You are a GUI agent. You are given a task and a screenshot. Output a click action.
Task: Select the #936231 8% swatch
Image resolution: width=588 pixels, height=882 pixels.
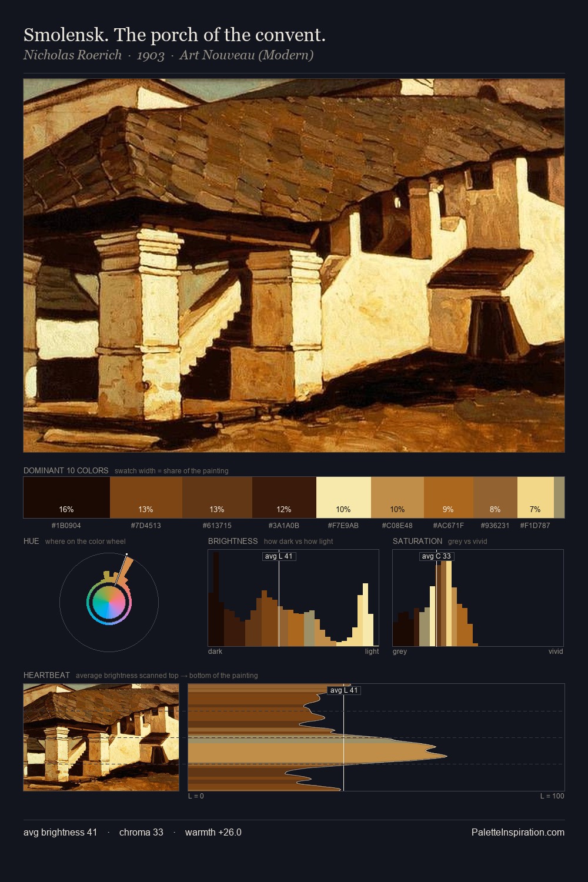(495, 497)
